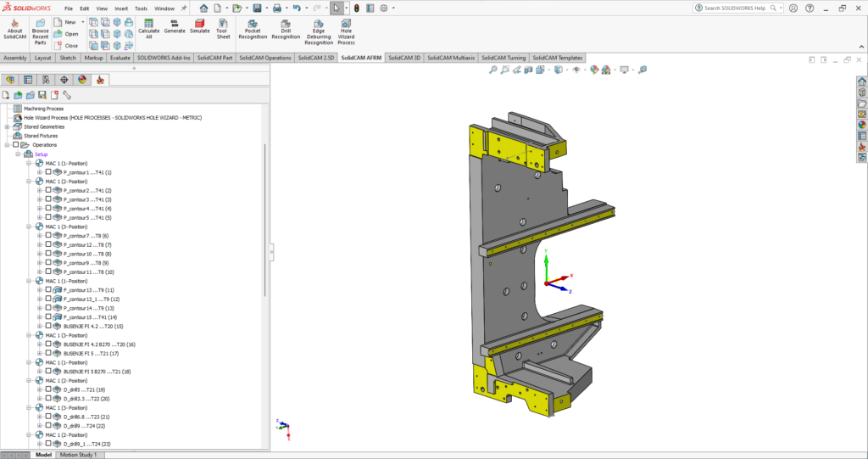Collapse the Operations node

click(7, 145)
